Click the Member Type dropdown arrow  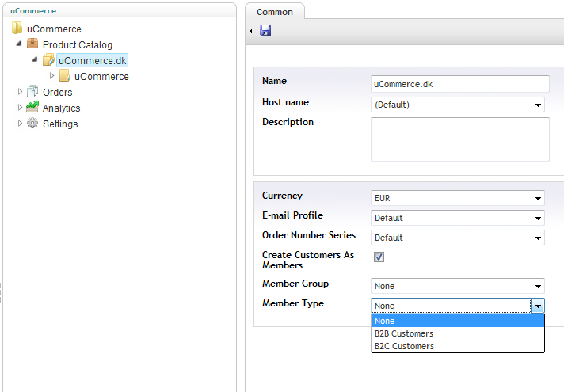pos(538,306)
